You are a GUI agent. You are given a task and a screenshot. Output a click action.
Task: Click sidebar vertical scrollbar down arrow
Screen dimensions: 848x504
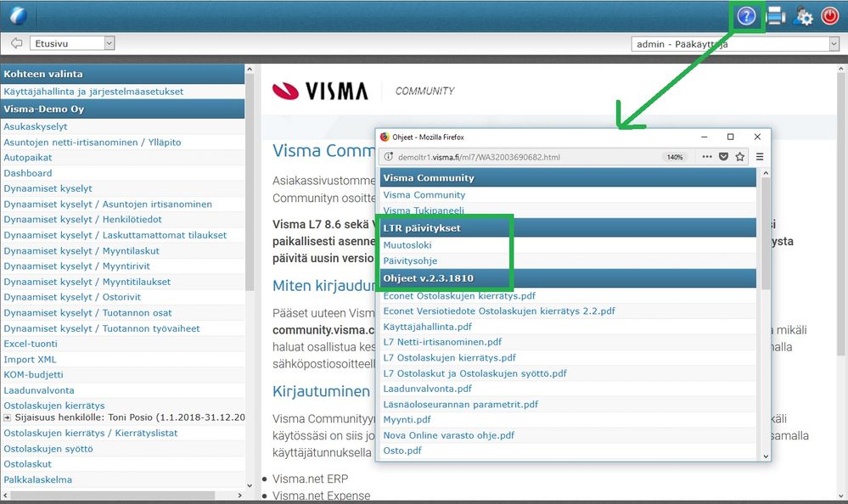coord(250,485)
